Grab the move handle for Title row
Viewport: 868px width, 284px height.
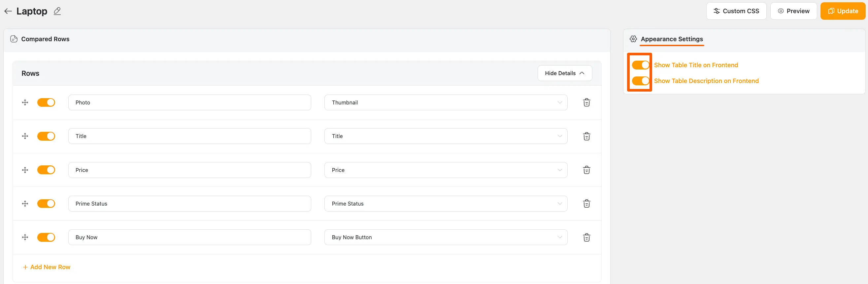pos(25,136)
